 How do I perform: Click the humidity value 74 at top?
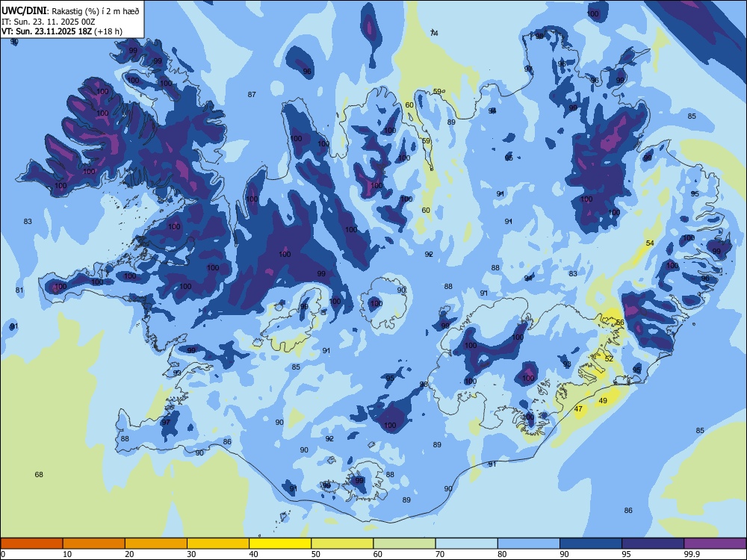(x=434, y=33)
